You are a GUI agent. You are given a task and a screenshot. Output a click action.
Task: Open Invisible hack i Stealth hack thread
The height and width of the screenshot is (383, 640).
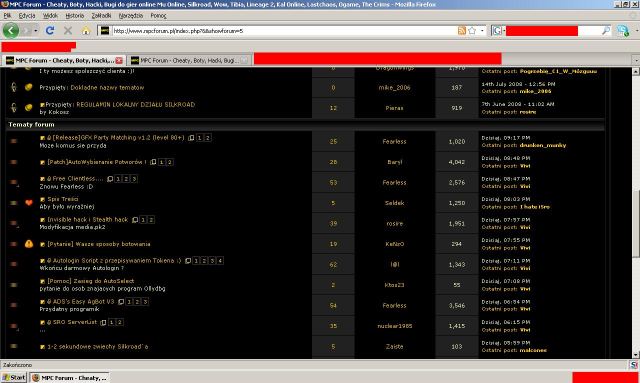[x=88, y=220]
